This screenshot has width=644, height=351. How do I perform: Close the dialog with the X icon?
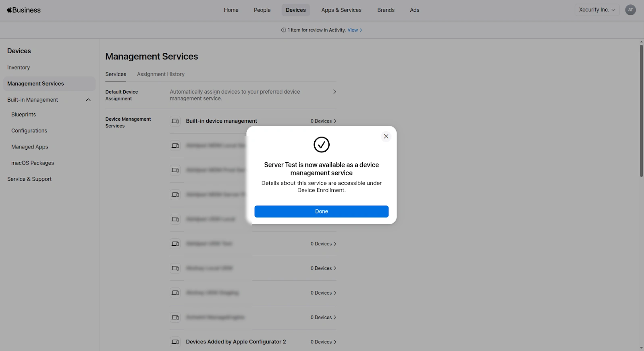[x=386, y=136]
